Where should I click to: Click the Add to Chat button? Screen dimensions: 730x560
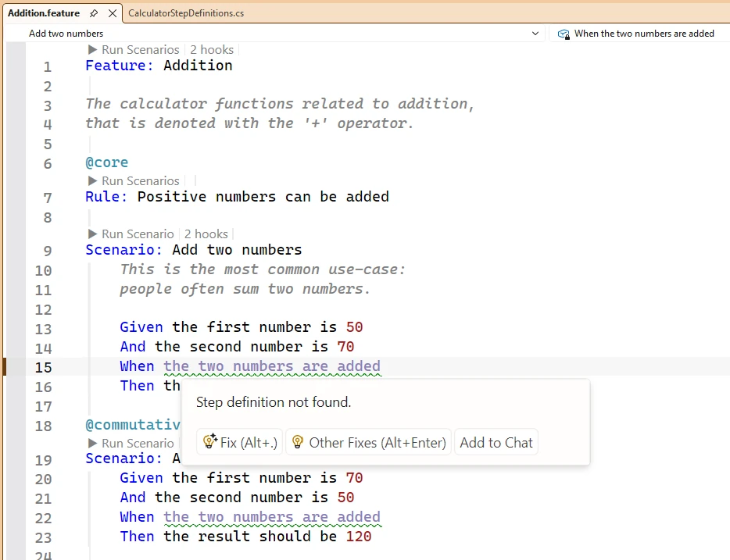point(496,442)
